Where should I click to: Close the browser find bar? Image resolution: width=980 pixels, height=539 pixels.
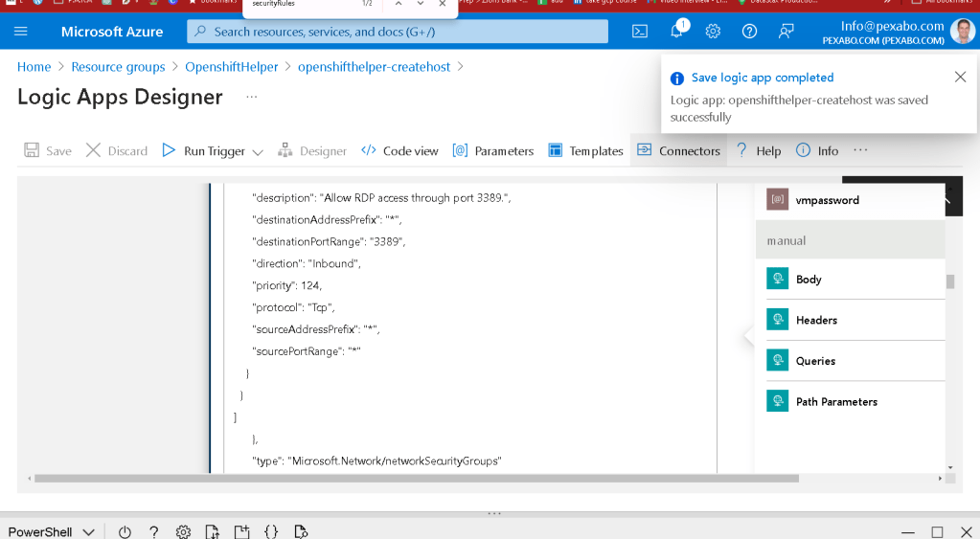coord(443,4)
